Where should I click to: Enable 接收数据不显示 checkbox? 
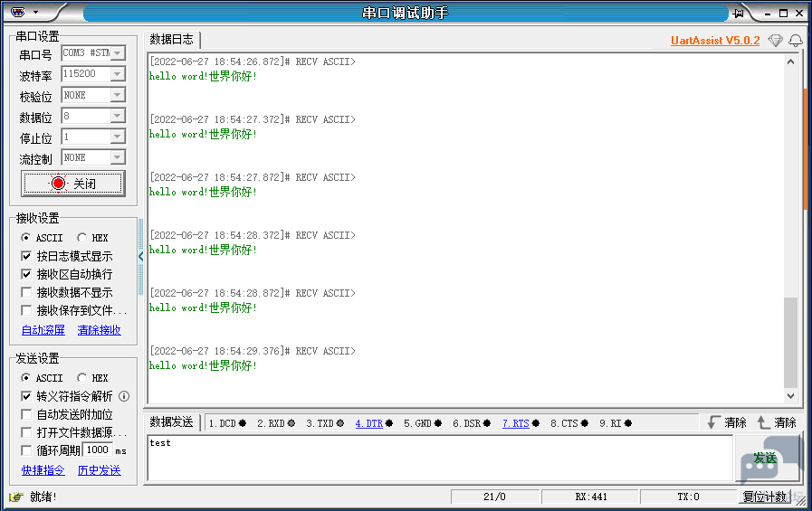pos(26,292)
